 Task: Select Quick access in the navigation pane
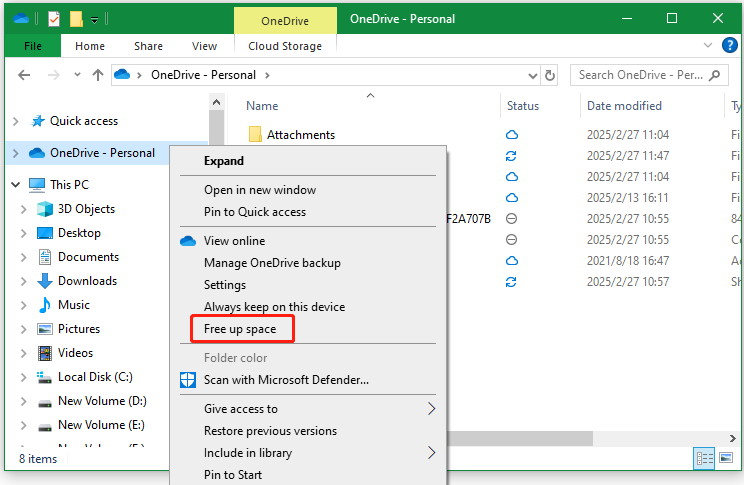[84, 121]
